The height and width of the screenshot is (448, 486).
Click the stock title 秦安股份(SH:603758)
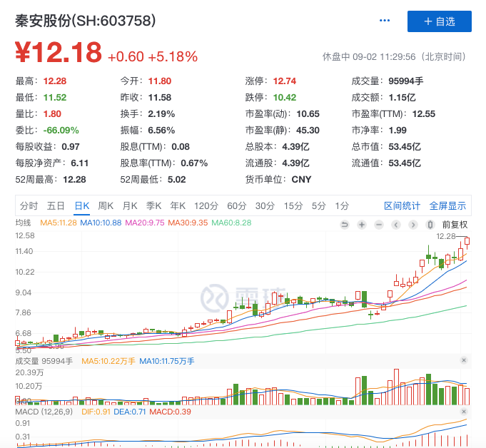click(86, 21)
